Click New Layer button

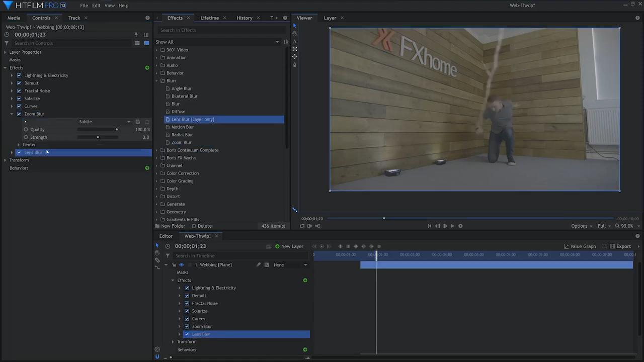coord(289,246)
